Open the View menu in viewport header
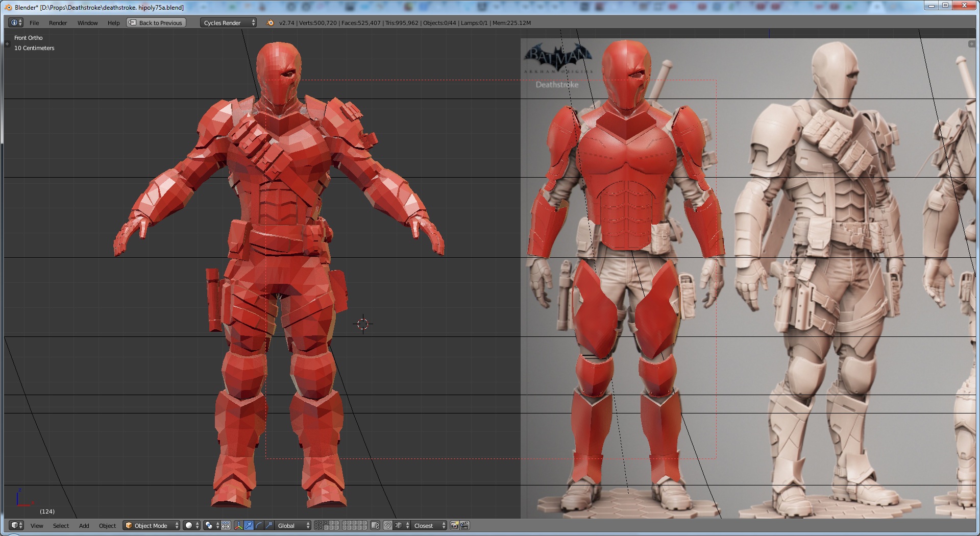 tap(37, 526)
